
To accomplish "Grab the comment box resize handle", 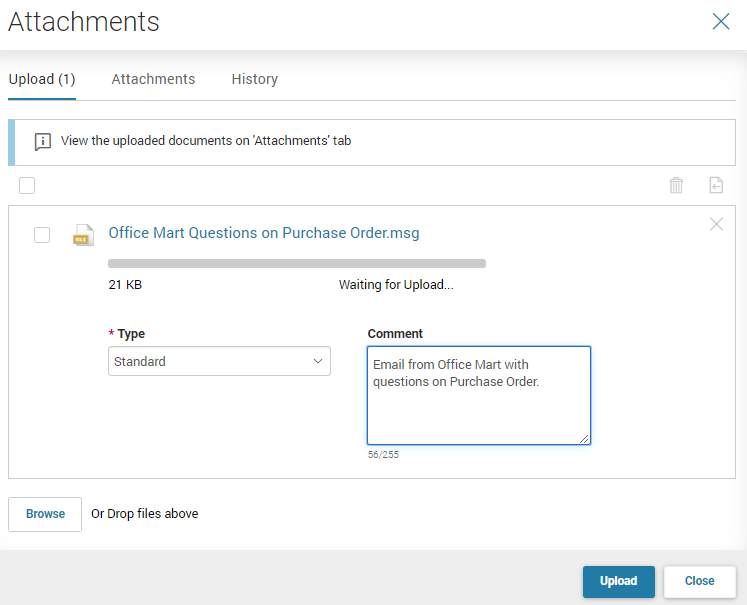I will 584,439.
